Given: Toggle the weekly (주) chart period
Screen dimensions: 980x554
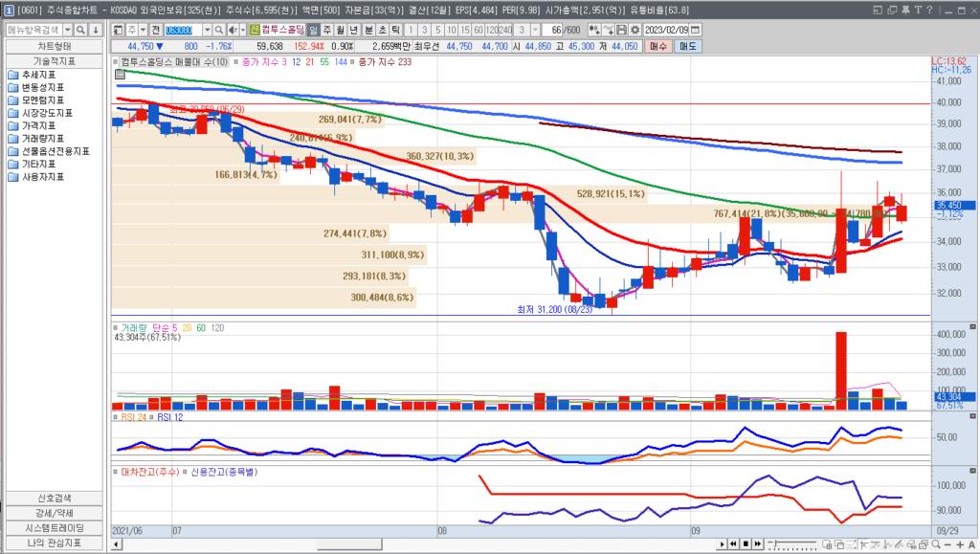Looking at the screenshot, I should 326,30.
